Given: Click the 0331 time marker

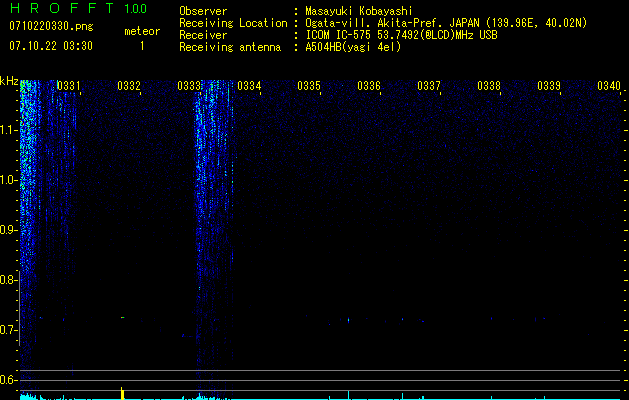Looking at the screenshot, I should (69, 86).
